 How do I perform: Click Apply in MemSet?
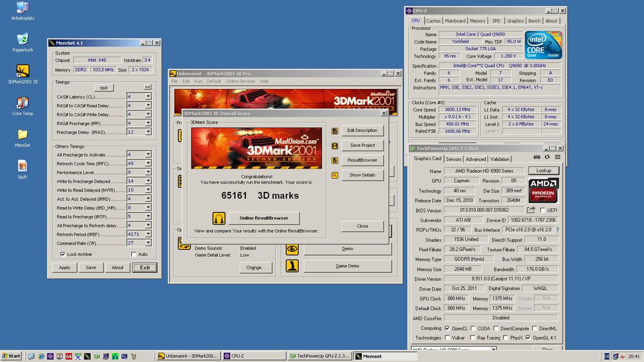pos(64,268)
